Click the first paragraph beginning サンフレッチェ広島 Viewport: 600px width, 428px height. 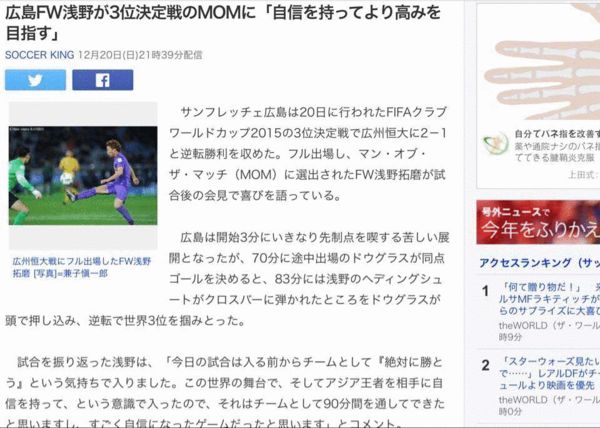point(308,154)
